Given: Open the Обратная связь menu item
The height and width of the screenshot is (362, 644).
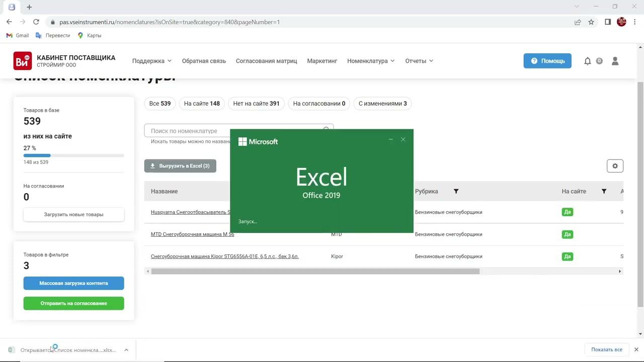Looking at the screenshot, I should (x=204, y=61).
